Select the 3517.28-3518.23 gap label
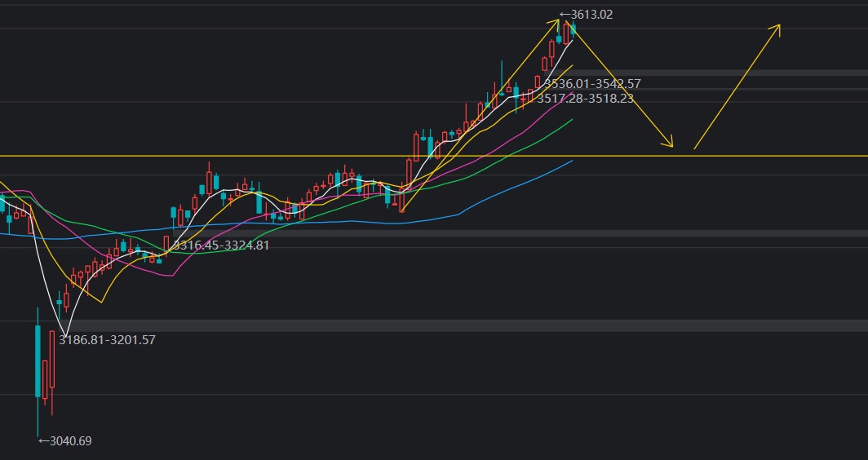This screenshot has height=460, width=868. pos(585,99)
